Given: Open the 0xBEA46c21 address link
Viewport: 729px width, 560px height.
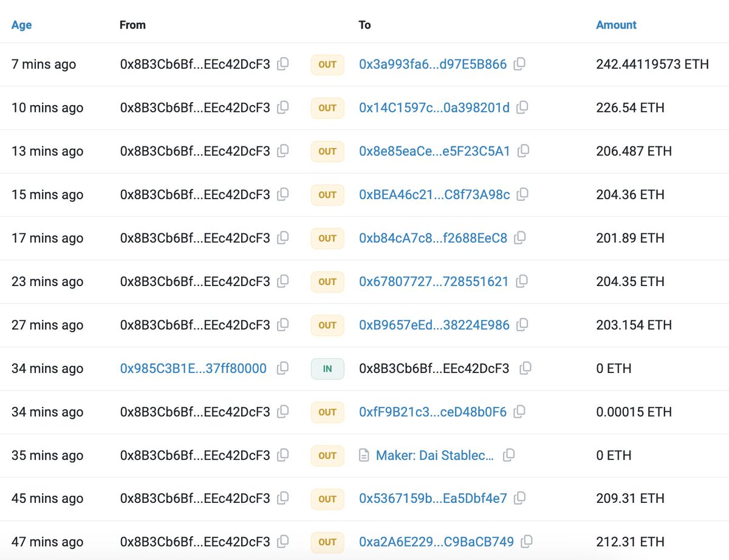Looking at the screenshot, I should 434,194.
